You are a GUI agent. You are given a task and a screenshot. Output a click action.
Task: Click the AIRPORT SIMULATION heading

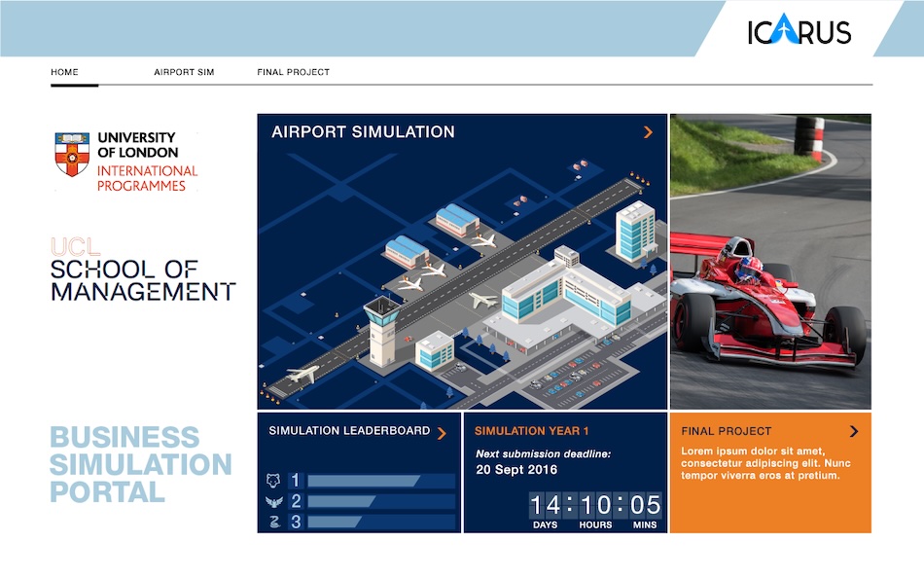(x=363, y=131)
